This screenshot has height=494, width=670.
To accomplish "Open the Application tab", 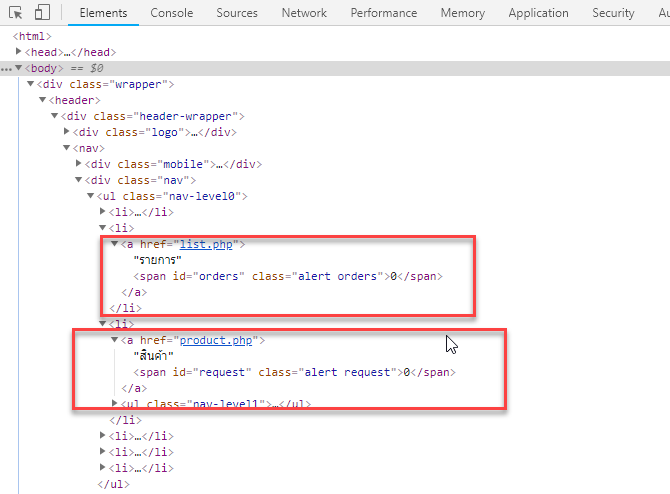I will [538, 13].
